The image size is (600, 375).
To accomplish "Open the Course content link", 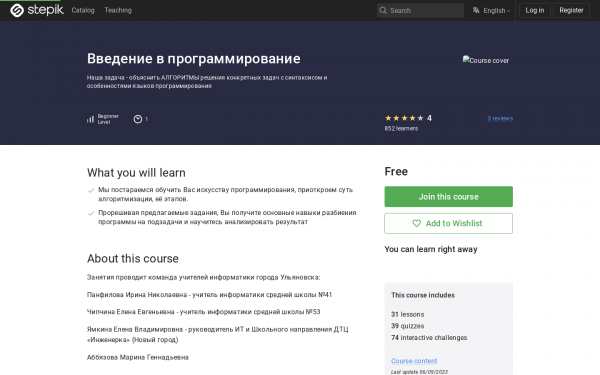I will coord(414,361).
